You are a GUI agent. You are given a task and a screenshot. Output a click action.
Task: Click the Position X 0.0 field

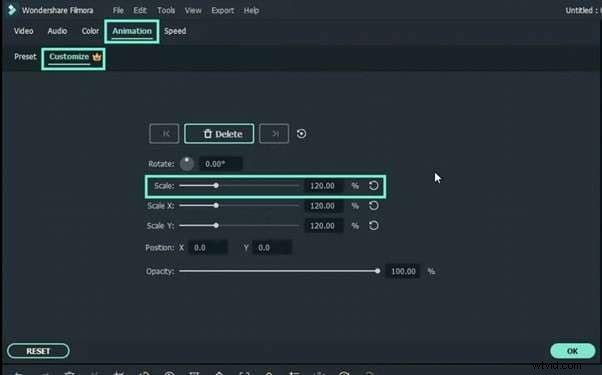pos(208,248)
